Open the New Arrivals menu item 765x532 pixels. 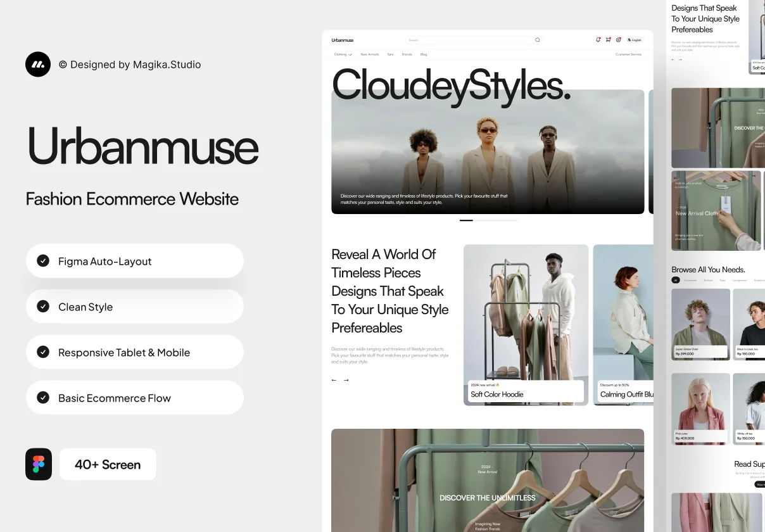[x=370, y=54]
